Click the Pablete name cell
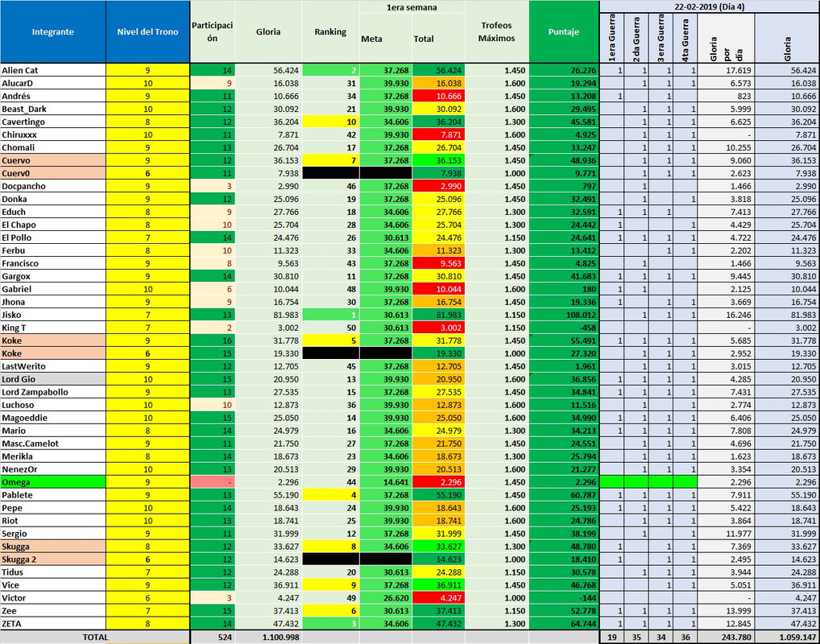The image size is (820, 644). pyautogui.click(x=53, y=495)
